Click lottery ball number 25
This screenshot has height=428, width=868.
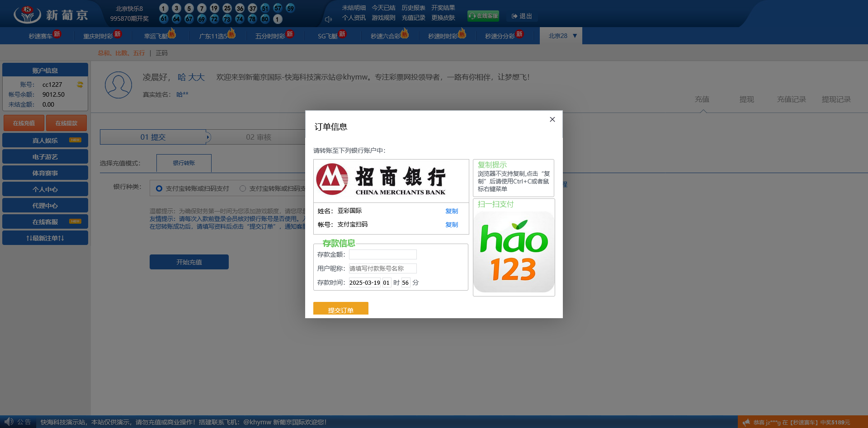click(227, 8)
